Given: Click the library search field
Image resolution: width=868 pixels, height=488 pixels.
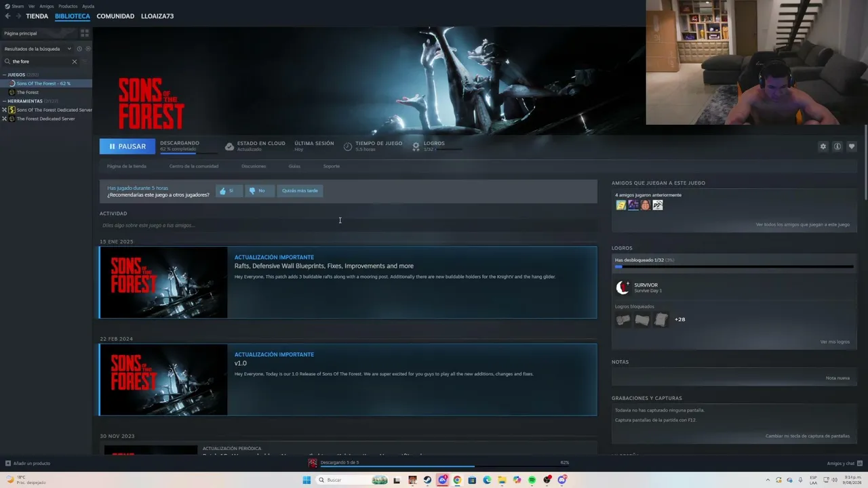Looking at the screenshot, I should [x=41, y=62].
